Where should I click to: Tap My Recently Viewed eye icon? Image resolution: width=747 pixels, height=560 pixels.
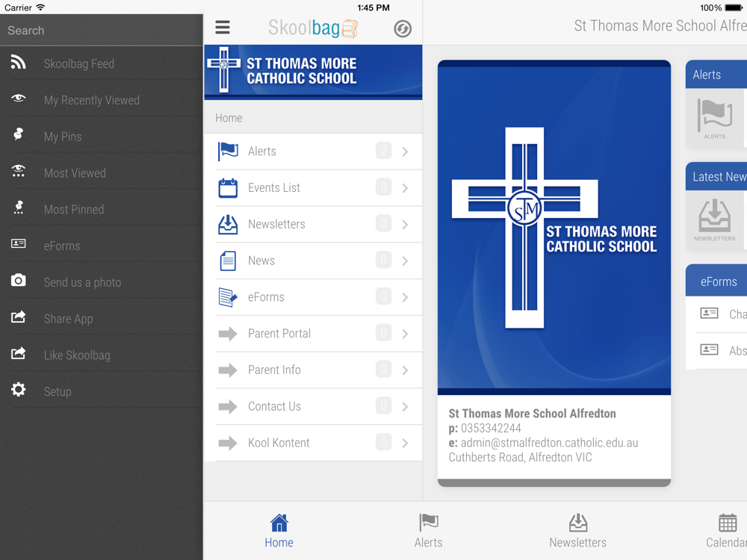pyautogui.click(x=18, y=98)
